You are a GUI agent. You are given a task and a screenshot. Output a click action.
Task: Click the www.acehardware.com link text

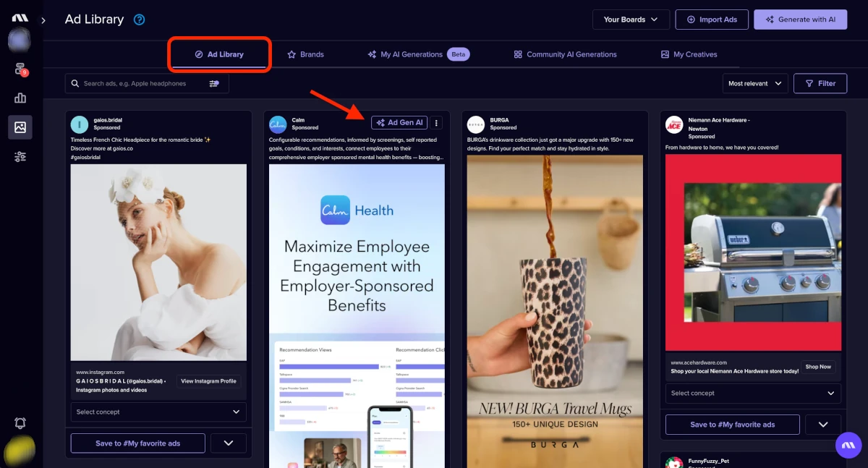[699, 362]
